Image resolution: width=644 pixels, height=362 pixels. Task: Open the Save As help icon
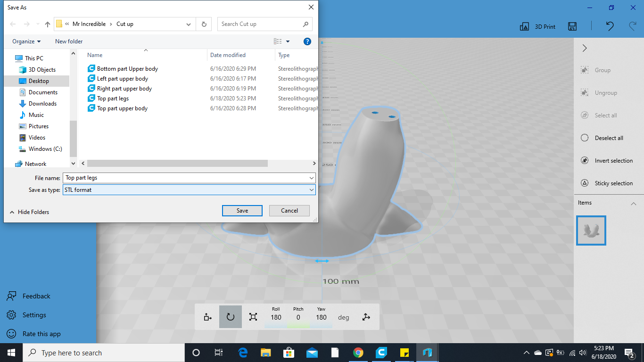click(307, 41)
